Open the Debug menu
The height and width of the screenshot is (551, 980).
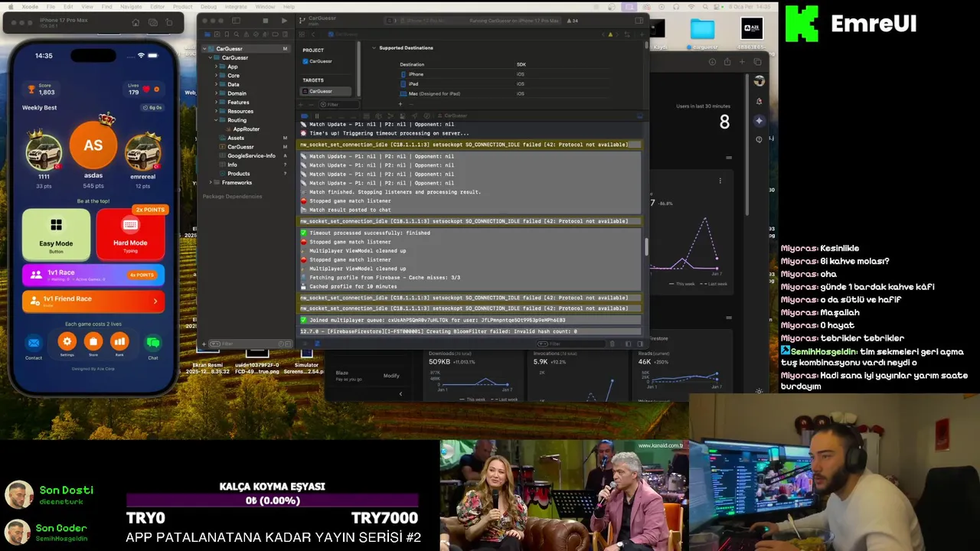pyautogui.click(x=208, y=6)
